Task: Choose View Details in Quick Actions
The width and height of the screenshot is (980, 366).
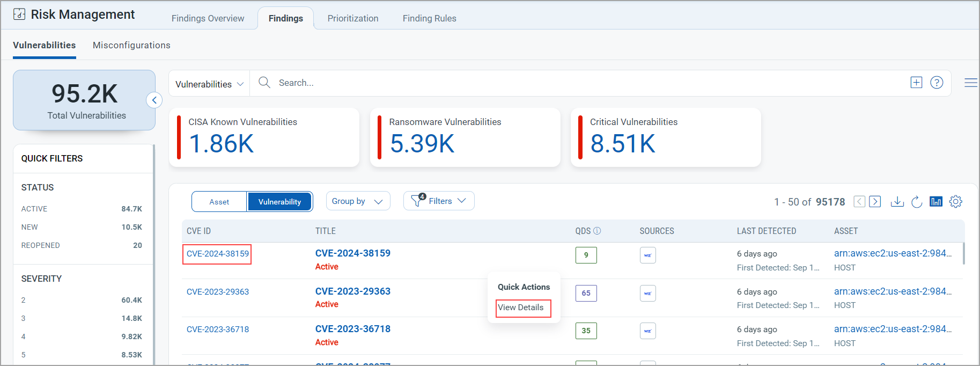Action: (521, 308)
